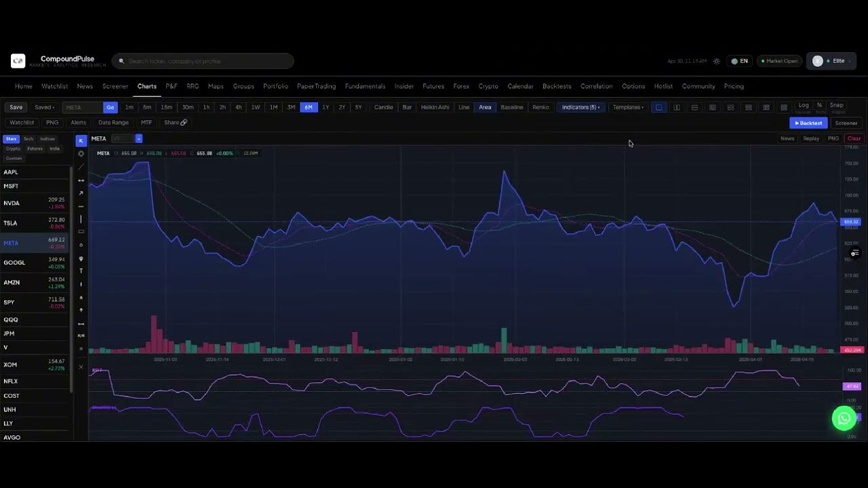Click the red Clear button

(854, 138)
